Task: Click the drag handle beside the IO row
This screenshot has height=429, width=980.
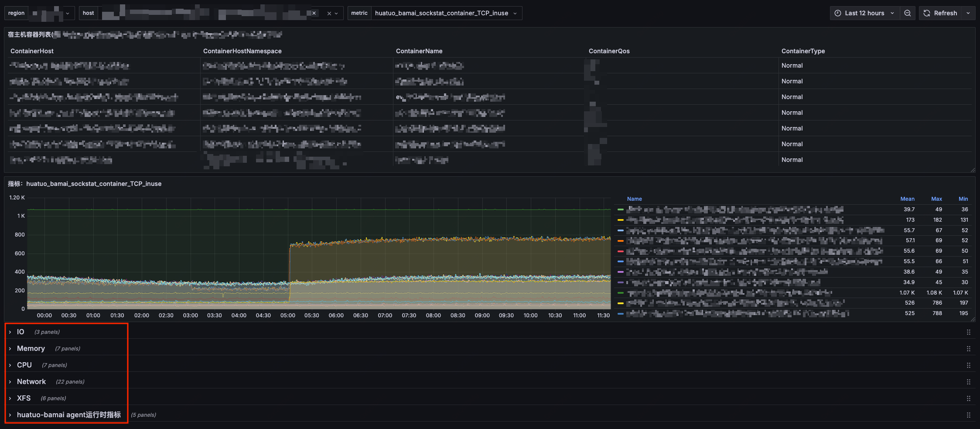Action: pyautogui.click(x=969, y=332)
